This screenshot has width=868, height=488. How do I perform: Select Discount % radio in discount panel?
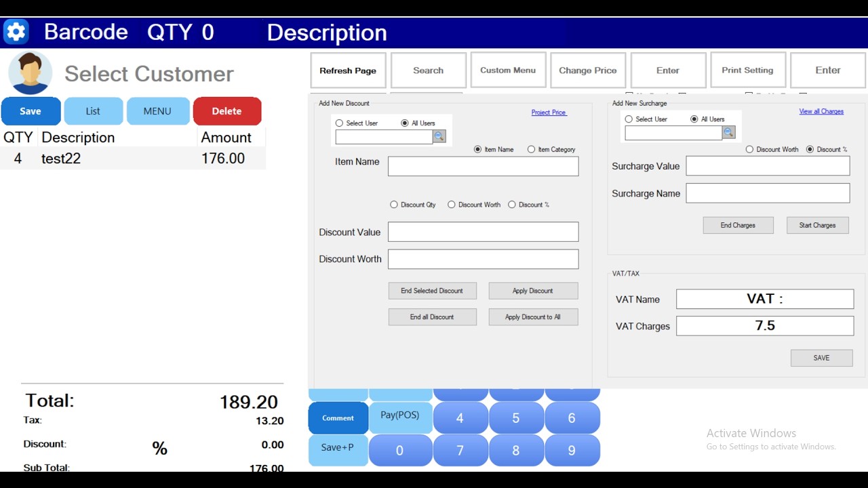[512, 205]
